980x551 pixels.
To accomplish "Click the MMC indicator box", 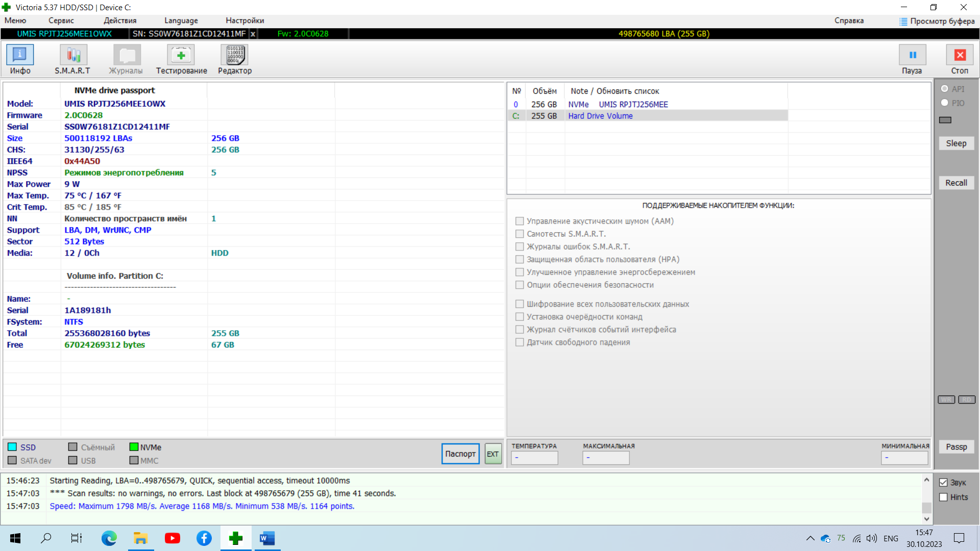I will point(134,460).
